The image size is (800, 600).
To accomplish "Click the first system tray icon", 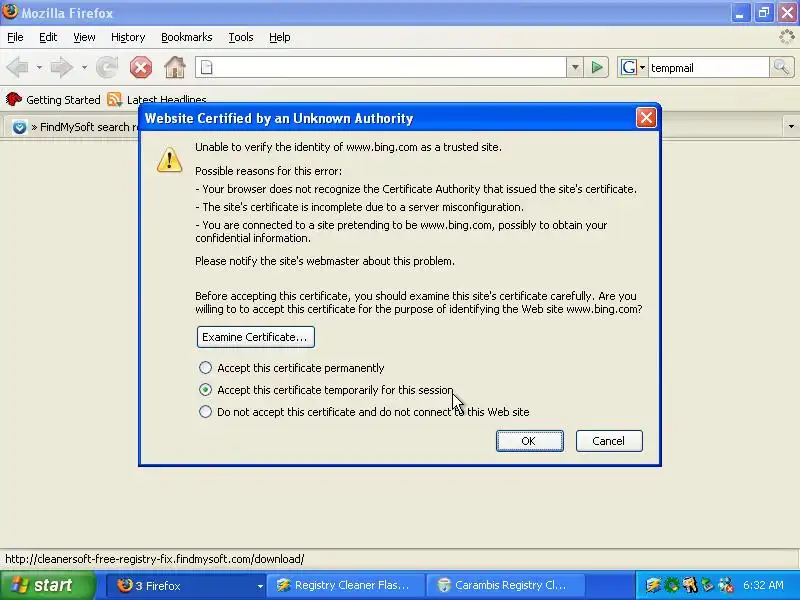I will pos(653,585).
